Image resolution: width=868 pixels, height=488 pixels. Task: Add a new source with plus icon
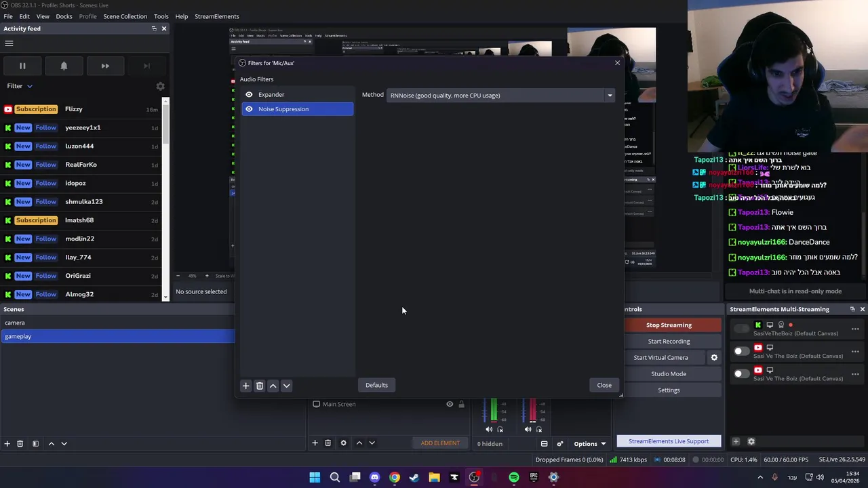[x=315, y=443]
